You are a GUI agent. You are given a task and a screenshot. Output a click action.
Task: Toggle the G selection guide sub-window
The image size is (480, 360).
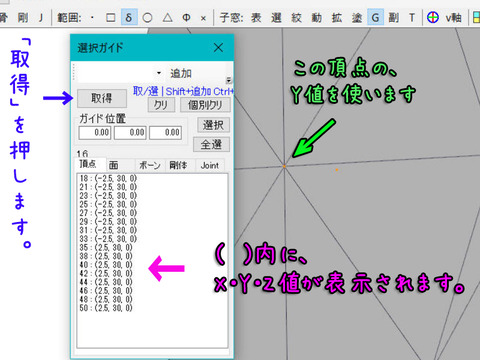(x=375, y=17)
